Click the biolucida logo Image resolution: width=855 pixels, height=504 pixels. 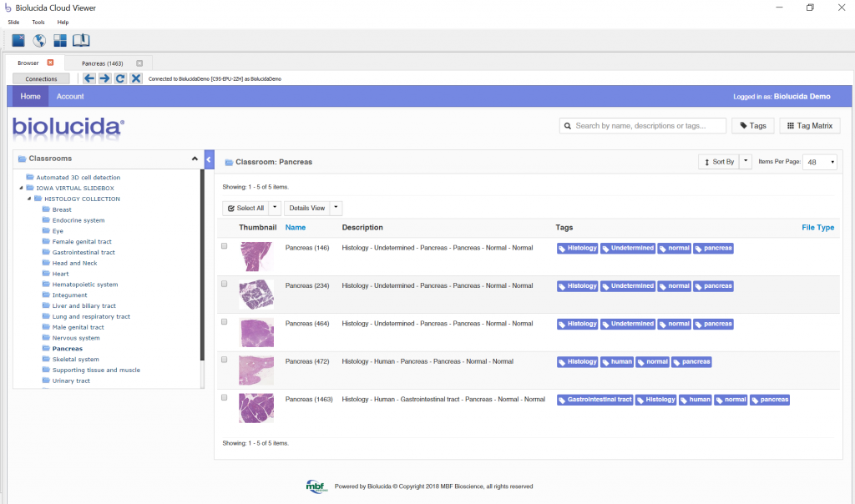pyautogui.click(x=68, y=127)
